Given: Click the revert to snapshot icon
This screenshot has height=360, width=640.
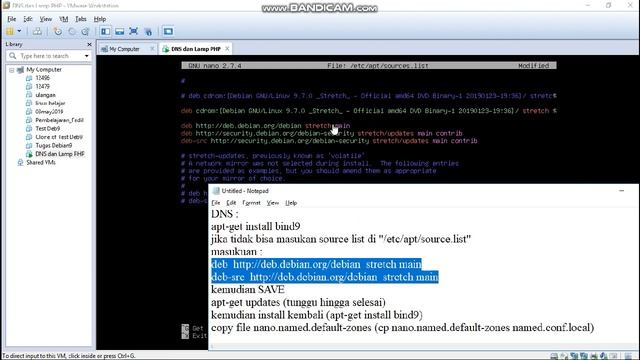Looking at the screenshot, I should tap(72, 31).
